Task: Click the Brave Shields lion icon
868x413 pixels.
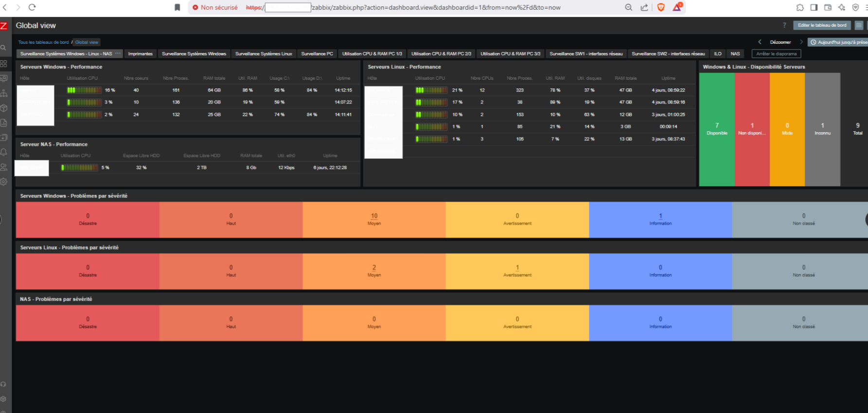Action: click(x=661, y=7)
